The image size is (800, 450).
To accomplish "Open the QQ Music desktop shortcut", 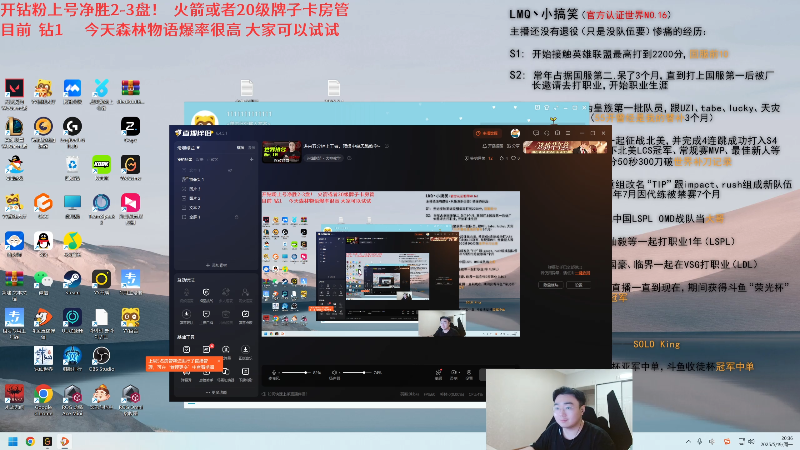I will (72, 241).
